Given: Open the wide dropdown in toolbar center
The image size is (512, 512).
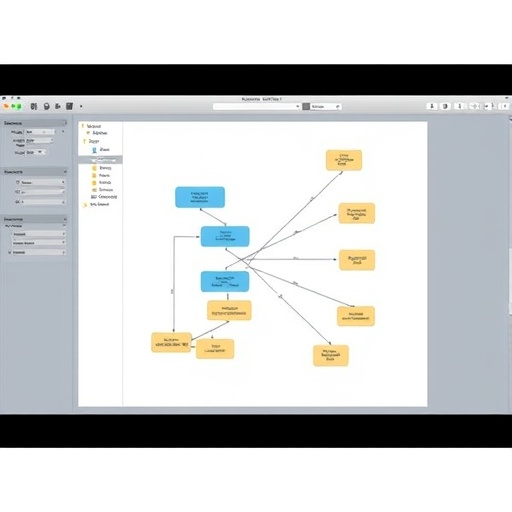Looking at the screenshot, I should click(x=257, y=107).
